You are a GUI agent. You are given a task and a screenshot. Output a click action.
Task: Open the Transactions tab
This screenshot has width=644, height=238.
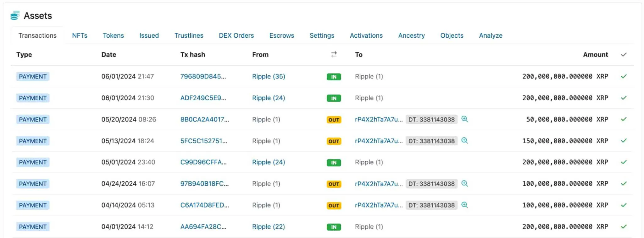(37, 35)
